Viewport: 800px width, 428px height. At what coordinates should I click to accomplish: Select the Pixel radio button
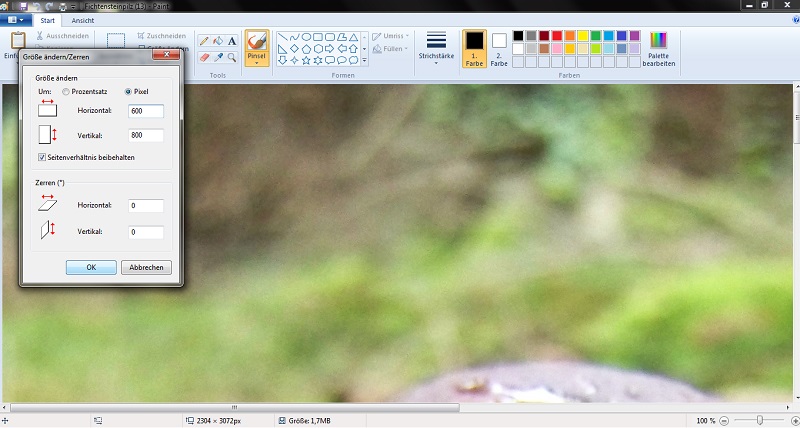click(128, 91)
